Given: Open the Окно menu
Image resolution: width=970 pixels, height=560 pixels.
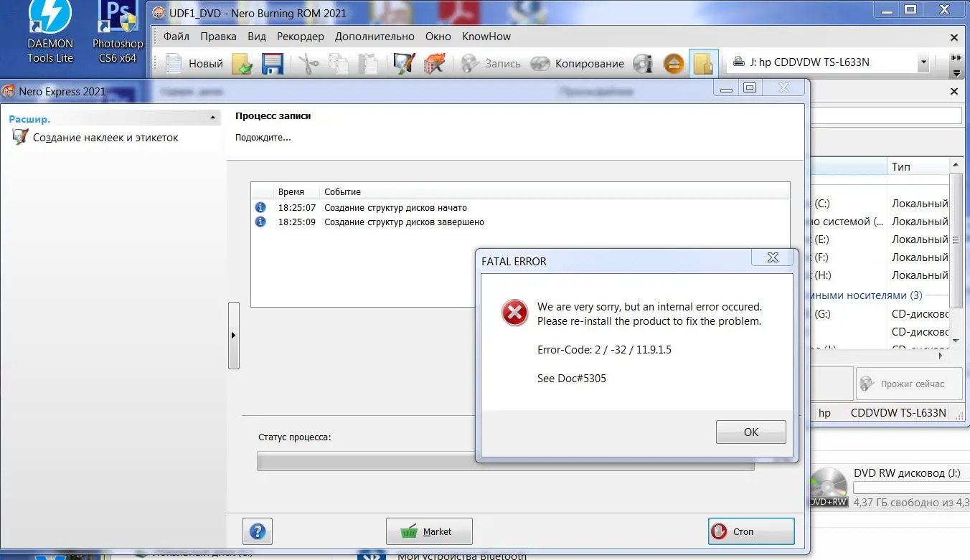Looking at the screenshot, I should [x=438, y=37].
